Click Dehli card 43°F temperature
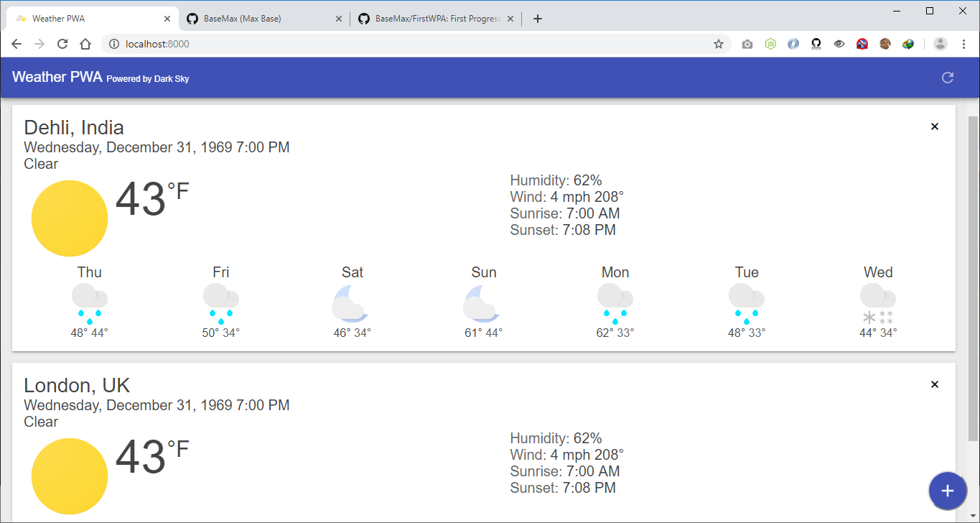 151,198
